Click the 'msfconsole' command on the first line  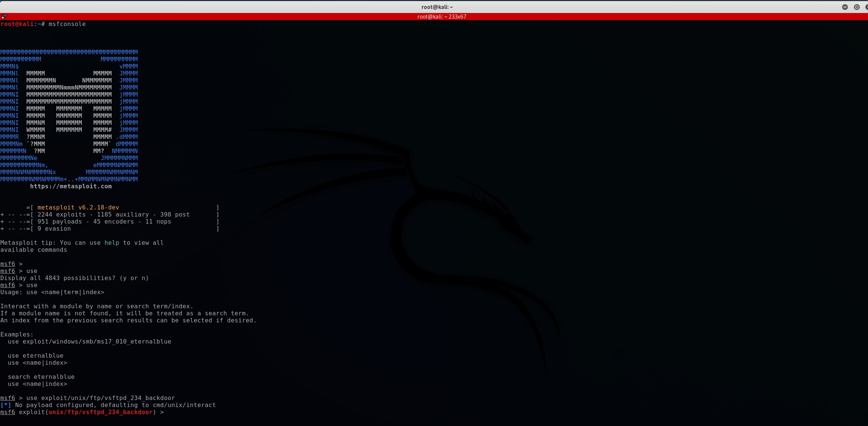(67, 24)
